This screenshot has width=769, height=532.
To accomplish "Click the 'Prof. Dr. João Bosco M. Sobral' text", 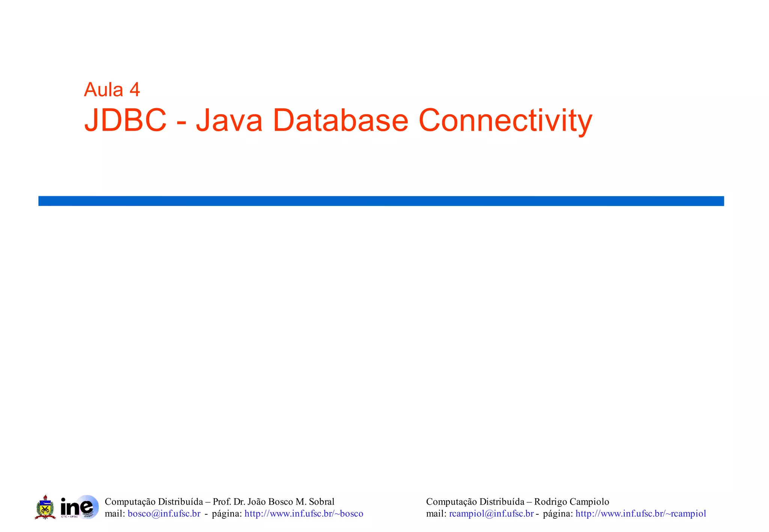I will point(273,502).
